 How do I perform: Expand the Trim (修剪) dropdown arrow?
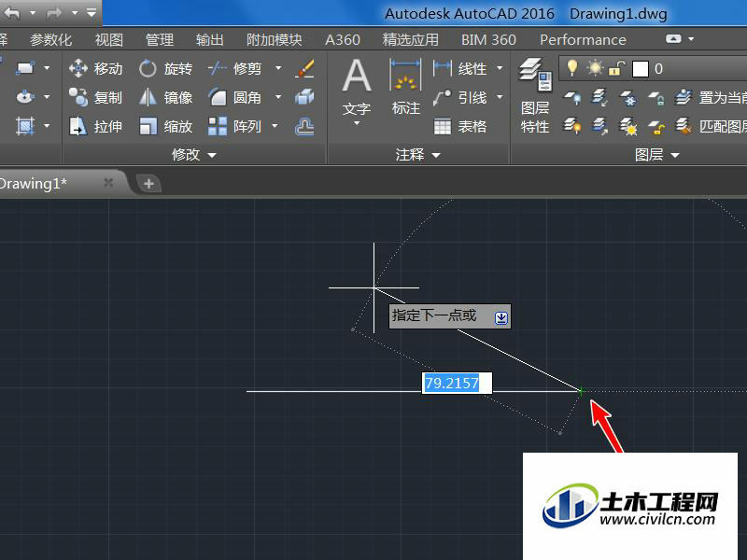tap(278, 68)
